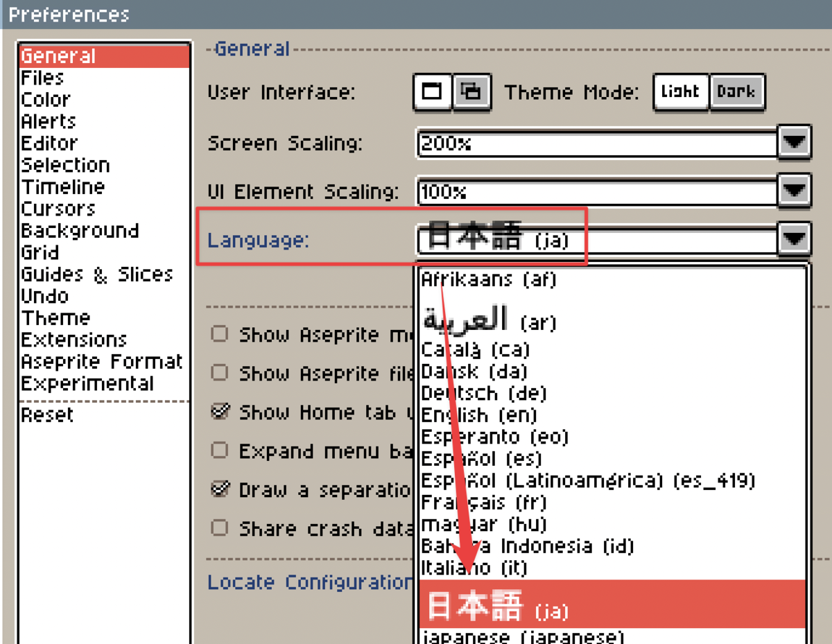Uncheck Draw a separation checkbox
Screen dimensions: 832x644
219,490
